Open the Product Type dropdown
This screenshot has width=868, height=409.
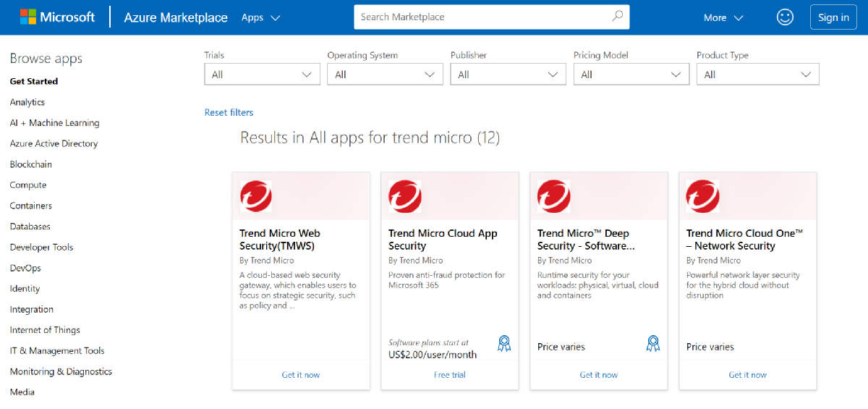click(757, 75)
